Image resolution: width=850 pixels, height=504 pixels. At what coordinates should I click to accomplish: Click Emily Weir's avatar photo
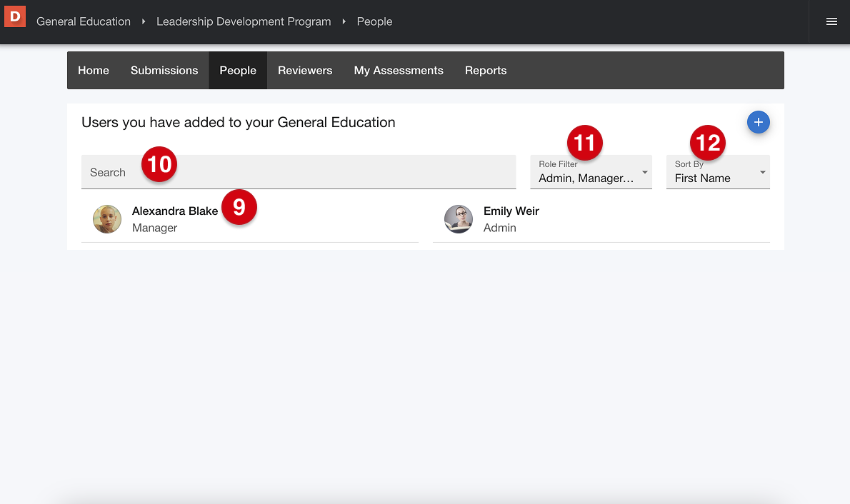point(459,219)
